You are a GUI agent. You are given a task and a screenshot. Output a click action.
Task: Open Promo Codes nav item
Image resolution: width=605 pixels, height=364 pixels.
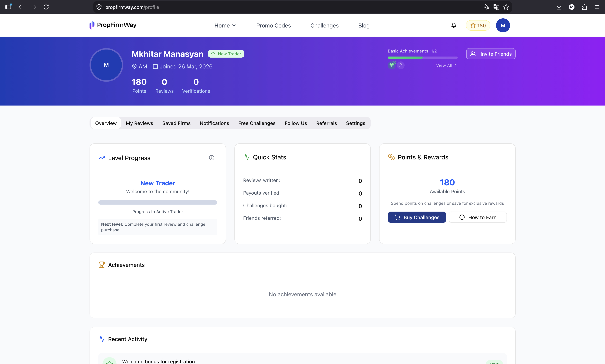point(274,26)
